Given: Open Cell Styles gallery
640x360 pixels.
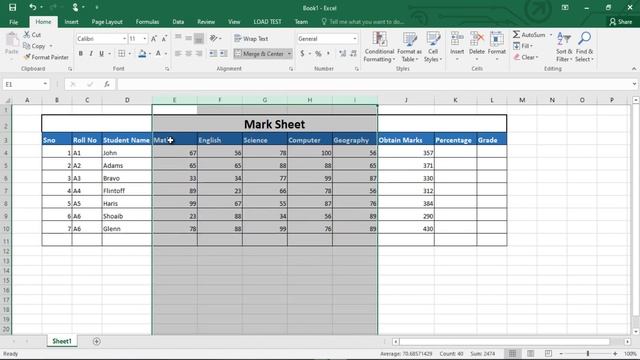Looking at the screenshot, I should [433, 47].
